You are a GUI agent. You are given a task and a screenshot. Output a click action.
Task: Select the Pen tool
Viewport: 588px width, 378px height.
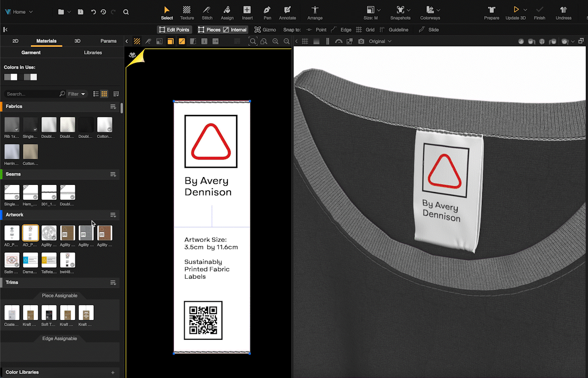[x=267, y=10]
